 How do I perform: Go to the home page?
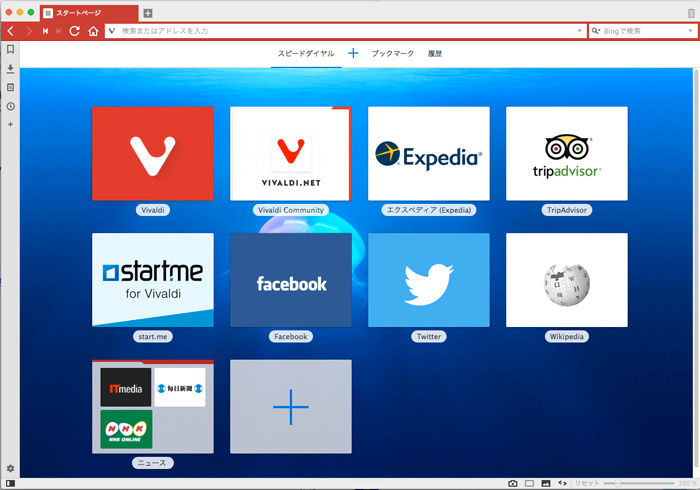point(93,31)
